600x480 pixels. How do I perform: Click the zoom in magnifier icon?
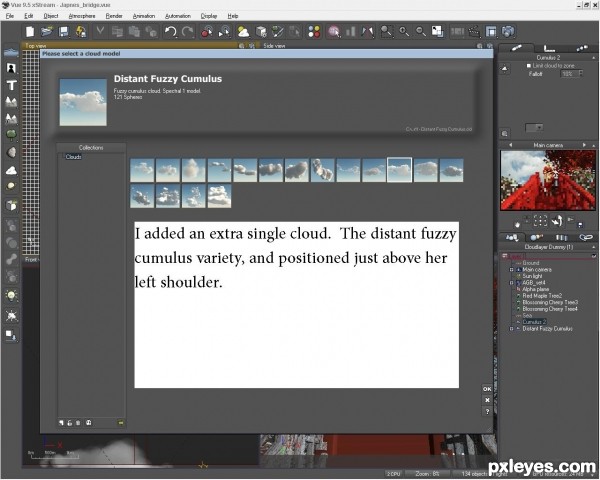404,31
